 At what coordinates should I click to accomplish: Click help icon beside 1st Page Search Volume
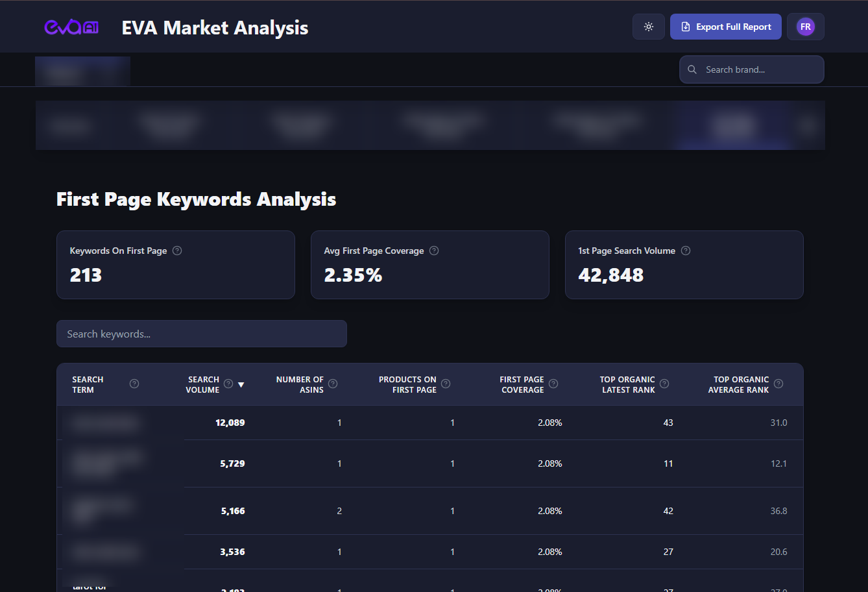(686, 251)
